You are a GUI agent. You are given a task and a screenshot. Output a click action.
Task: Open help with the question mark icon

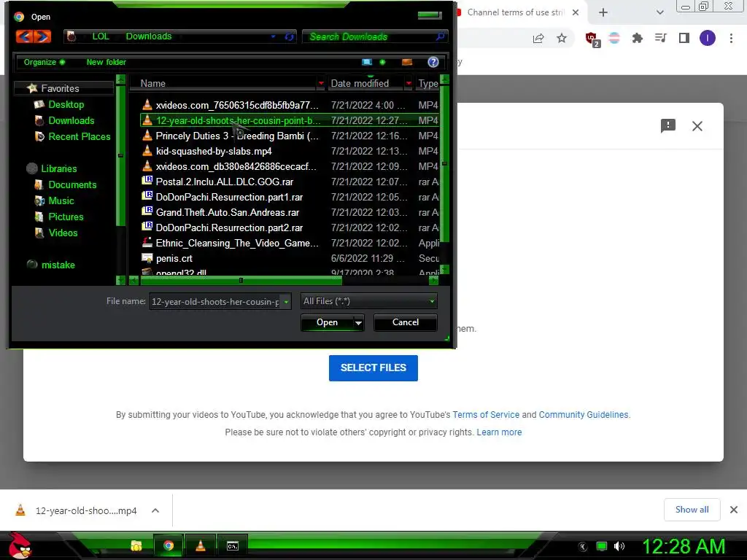(x=433, y=62)
